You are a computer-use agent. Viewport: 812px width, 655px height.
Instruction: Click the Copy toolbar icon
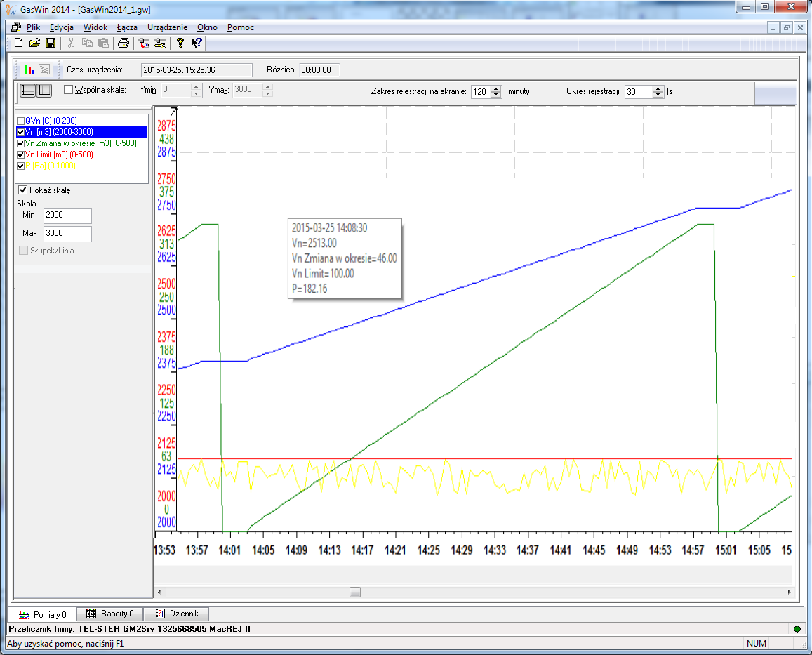tap(88, 43)
